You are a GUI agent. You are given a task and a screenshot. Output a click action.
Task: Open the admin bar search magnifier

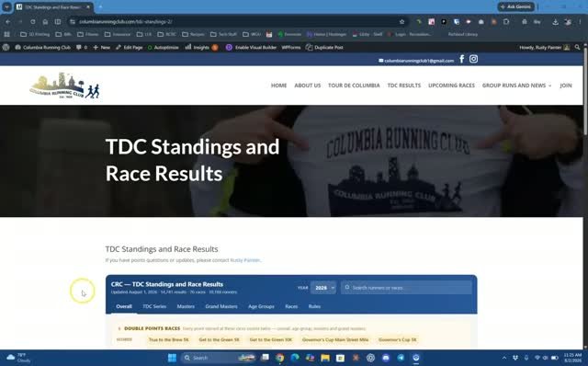578,47
